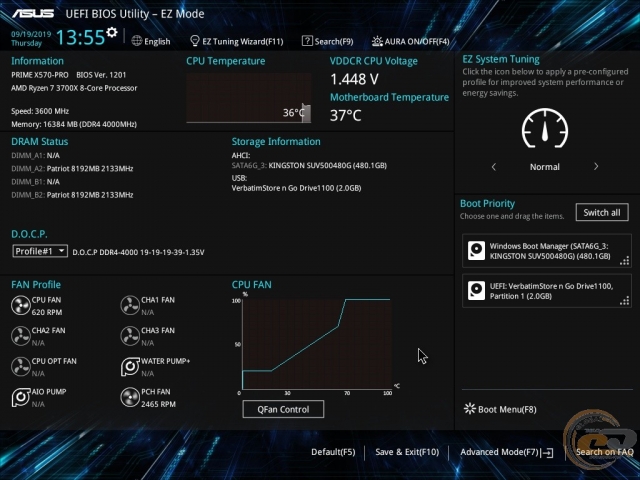Click Speed: 3600 MHz text
The image size is (640, 480).
click(40, 111)
